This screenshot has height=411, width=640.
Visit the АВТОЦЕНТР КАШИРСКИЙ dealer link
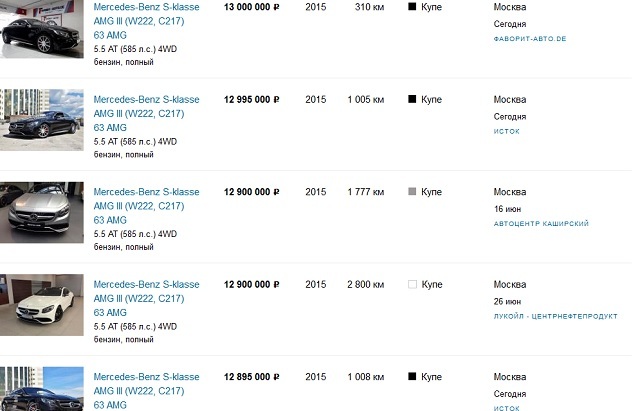[541, 224]
